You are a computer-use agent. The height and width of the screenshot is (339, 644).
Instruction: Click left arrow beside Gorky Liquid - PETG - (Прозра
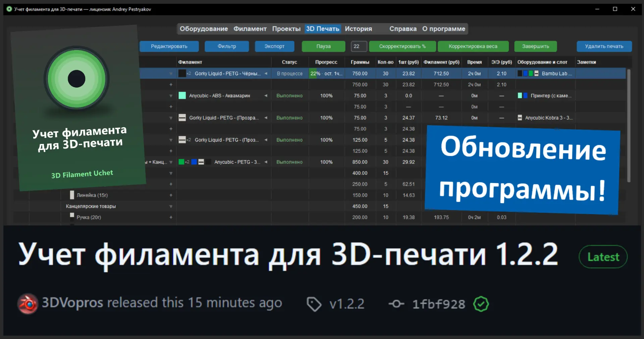point(266,118)
